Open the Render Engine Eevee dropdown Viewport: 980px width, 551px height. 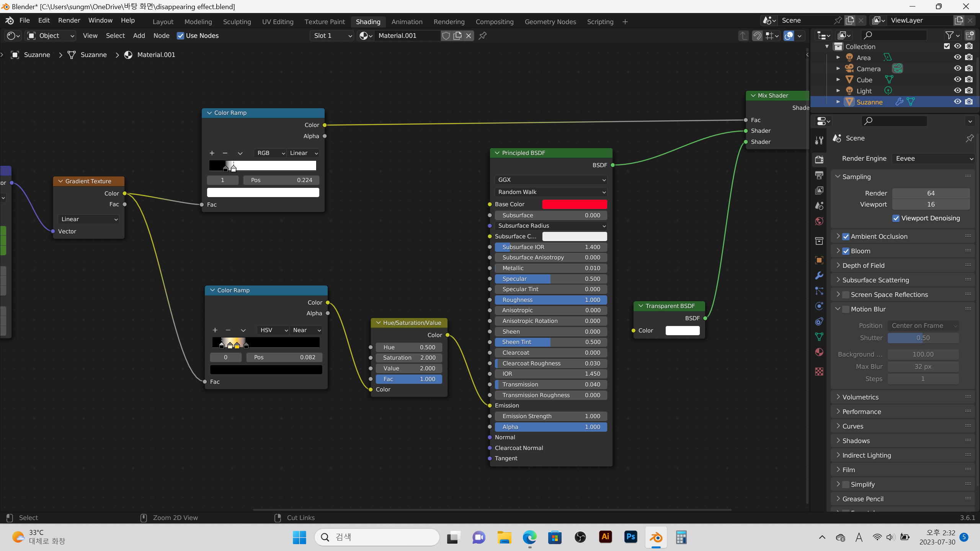[933, 158]
